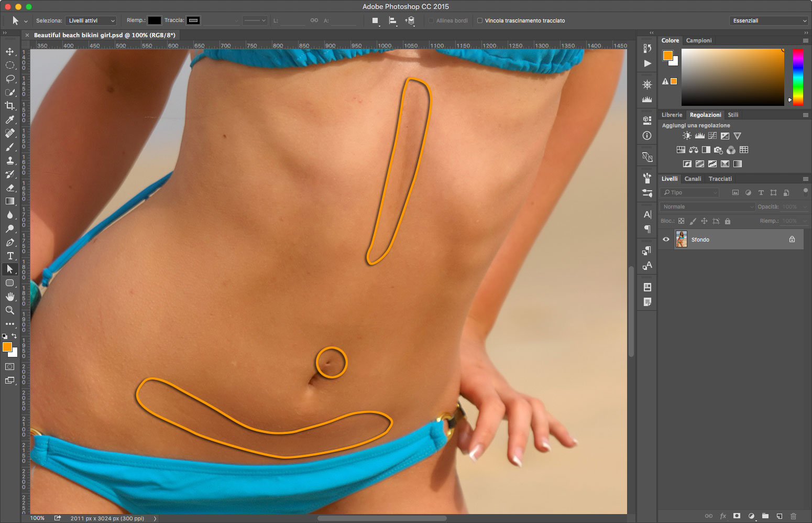The image size is (812, 523).
Task: Add a layer mask
Action: point(737,516)
